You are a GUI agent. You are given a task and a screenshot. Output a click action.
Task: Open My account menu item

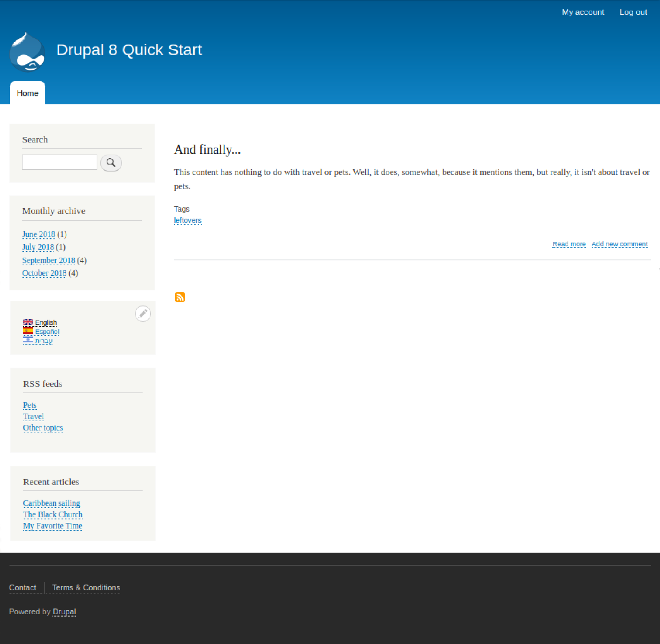(x=583, y=12)
